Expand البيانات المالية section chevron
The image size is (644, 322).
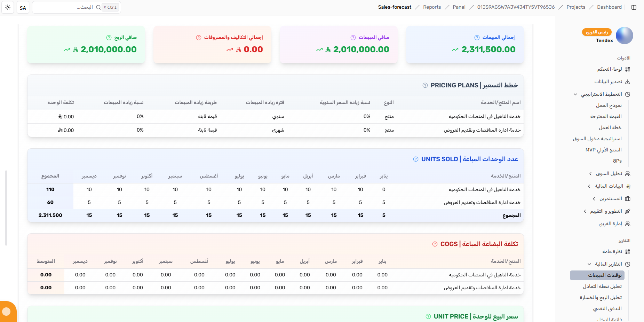pyautogui.click(x=589, y=186)
